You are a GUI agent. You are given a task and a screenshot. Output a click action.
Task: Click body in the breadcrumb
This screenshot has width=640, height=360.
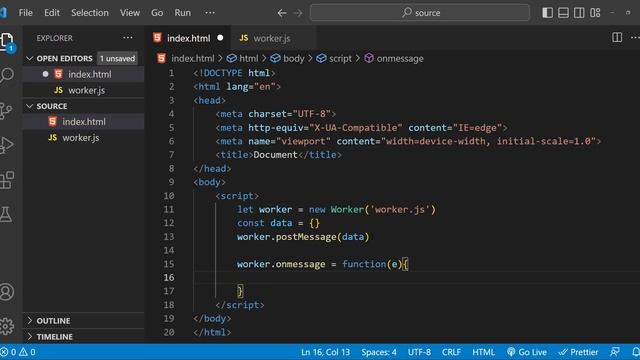(x=293, y=58)
